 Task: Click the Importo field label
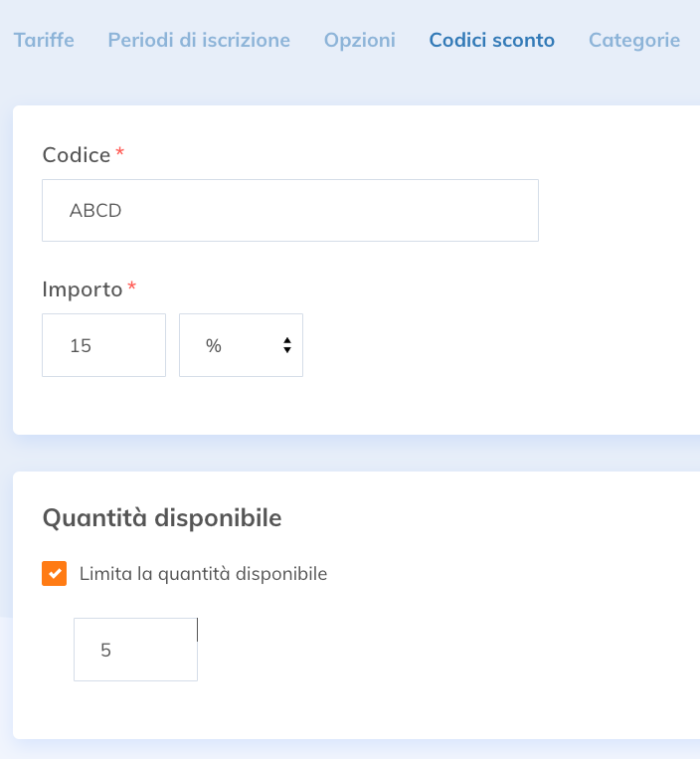83,289
